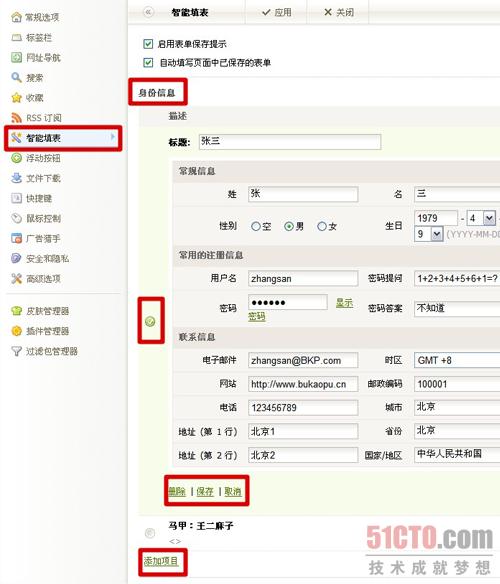500x584 pixels.
Task: Expand the 智能填表 submenu arrow
Action: (113, 137)
